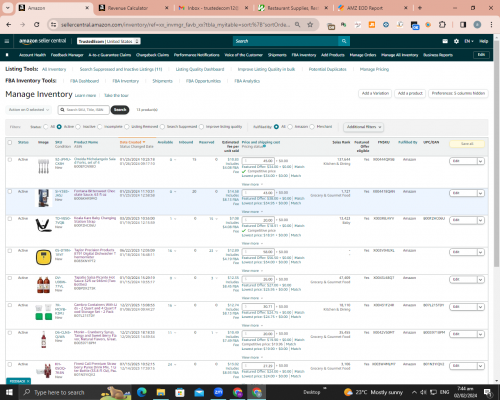Open the Action on 0 selected dropdown
The height and width of the screenshot is (400, 500).
tap(29, 110)
